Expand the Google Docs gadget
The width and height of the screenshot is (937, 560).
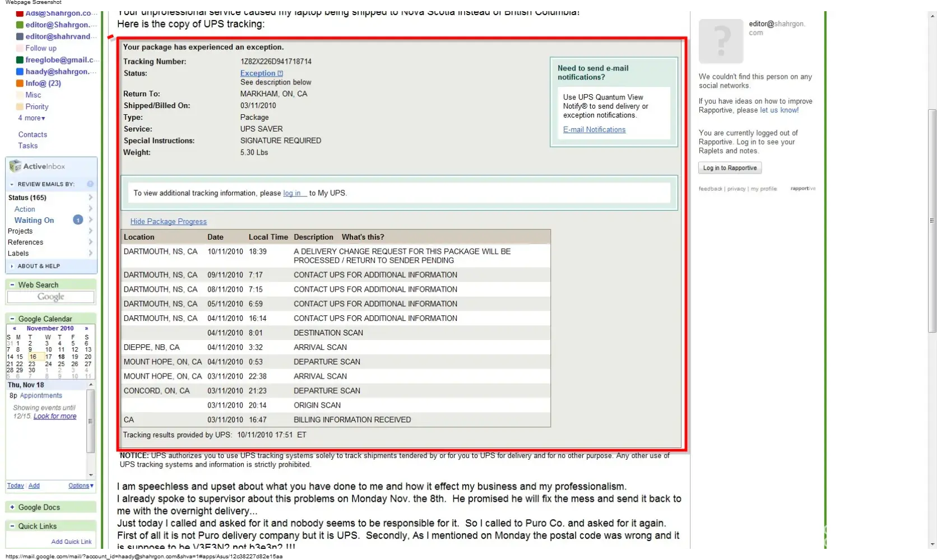(x=12, y=507)
